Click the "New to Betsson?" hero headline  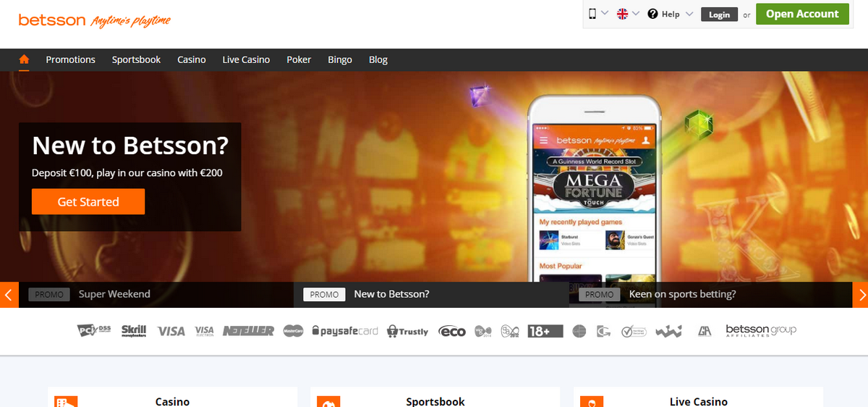tap(130, 146)
